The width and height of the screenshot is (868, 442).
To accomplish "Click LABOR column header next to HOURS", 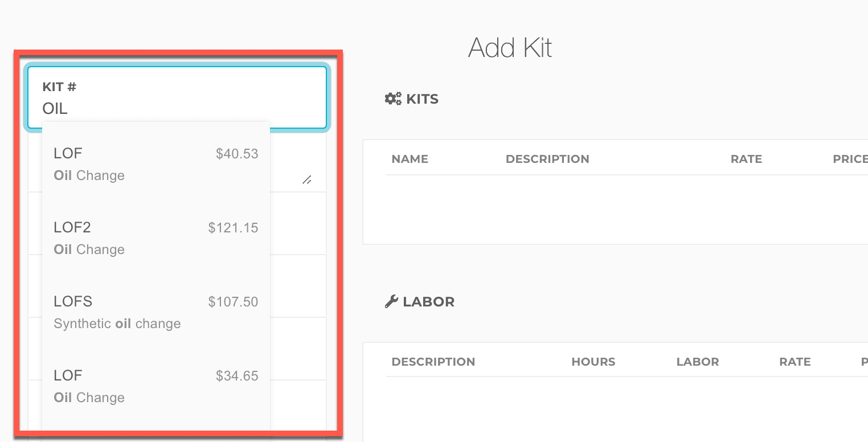I will click(x=698, y=362).
